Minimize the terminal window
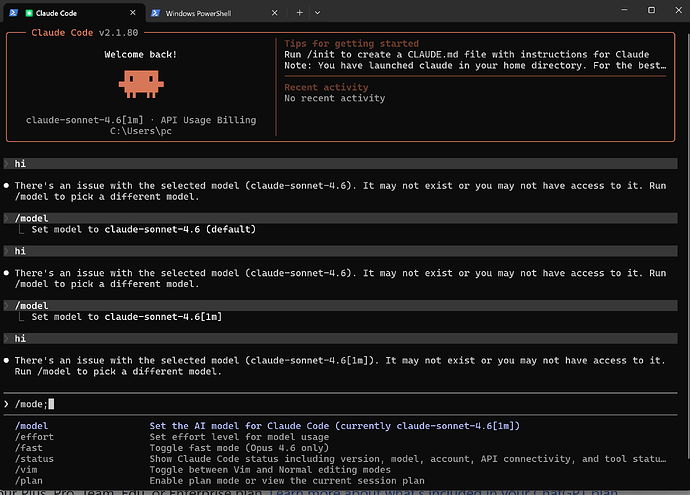 click(x=624, y=10)
